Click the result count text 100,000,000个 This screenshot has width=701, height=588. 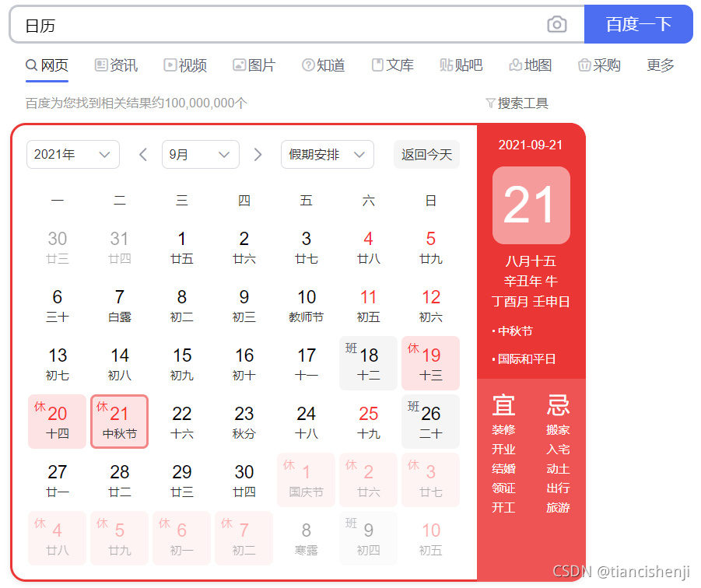pyautogui.click(x=205, y=103)
